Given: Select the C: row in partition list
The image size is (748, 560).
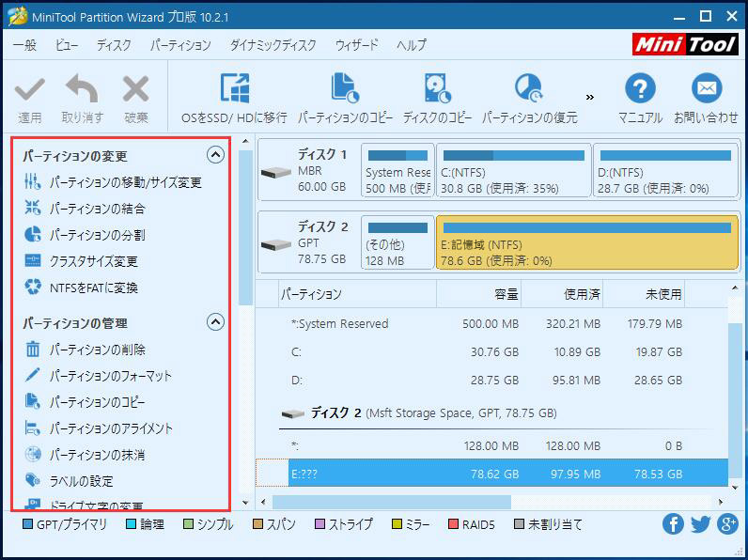Looking at the screenshot, I should point(491,351).
